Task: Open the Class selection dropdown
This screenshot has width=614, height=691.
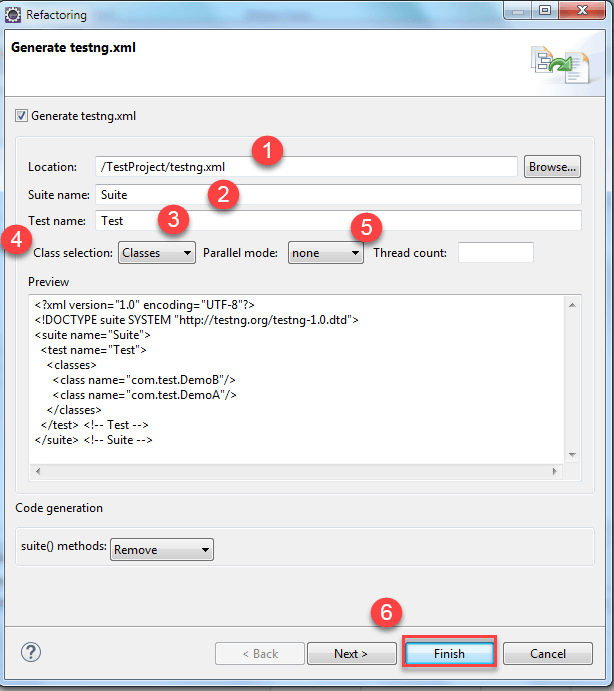Action: (157, 253)
